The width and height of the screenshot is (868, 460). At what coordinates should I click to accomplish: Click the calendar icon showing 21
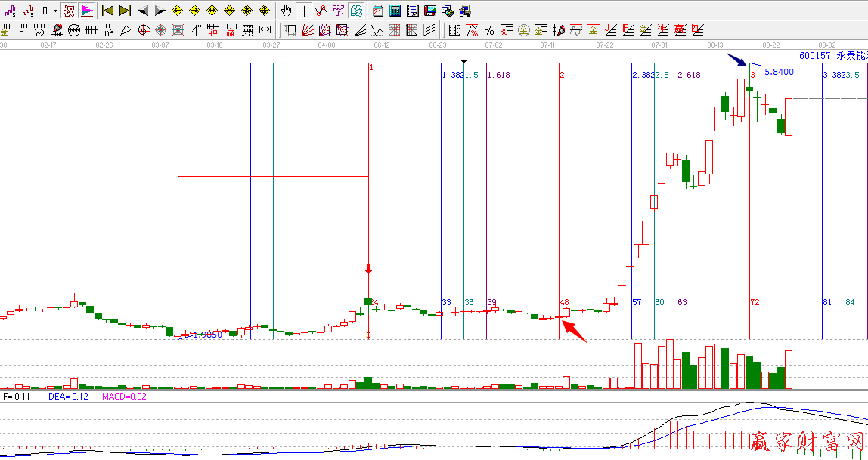(377, 11)
